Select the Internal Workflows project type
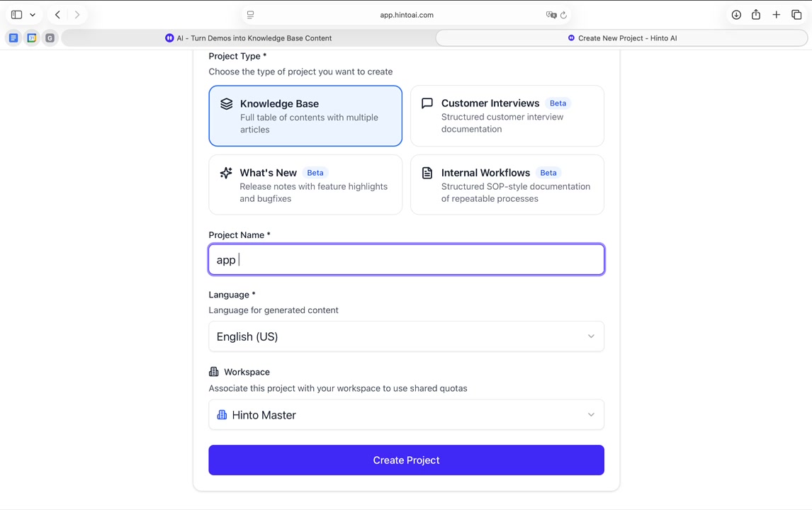812x510 pixels. 507,185
